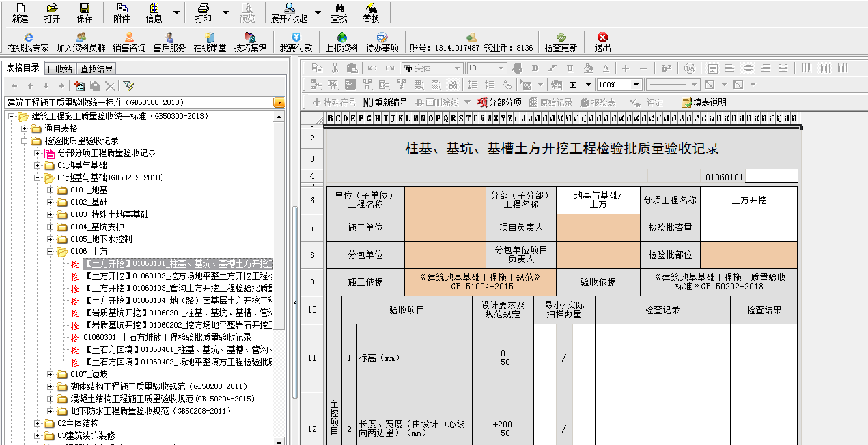Viewport: 868px width, 445px height.
Task: Open the standard selector dropdown GB50300-2013
Action: (x=279, y=102)
